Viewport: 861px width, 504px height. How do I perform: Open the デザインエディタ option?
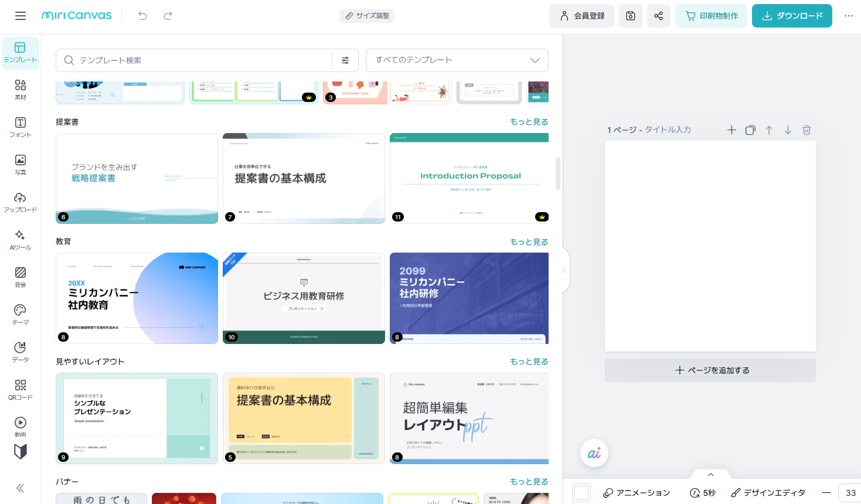[768, 493]
